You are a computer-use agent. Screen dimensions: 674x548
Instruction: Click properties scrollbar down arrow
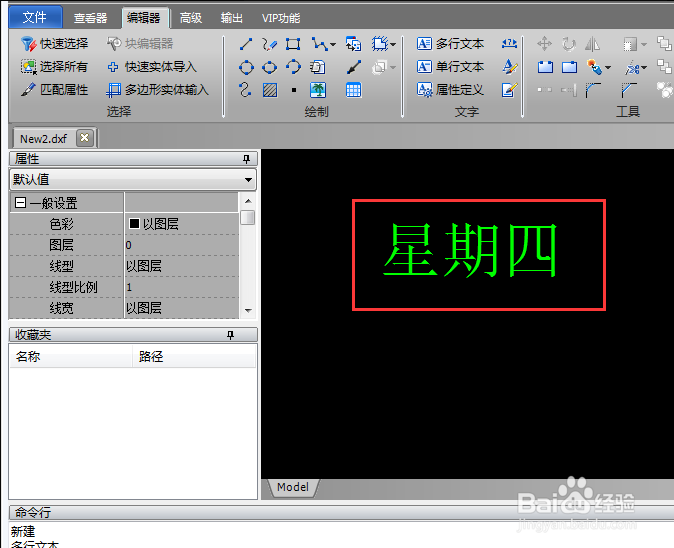[x=248, y=310]
